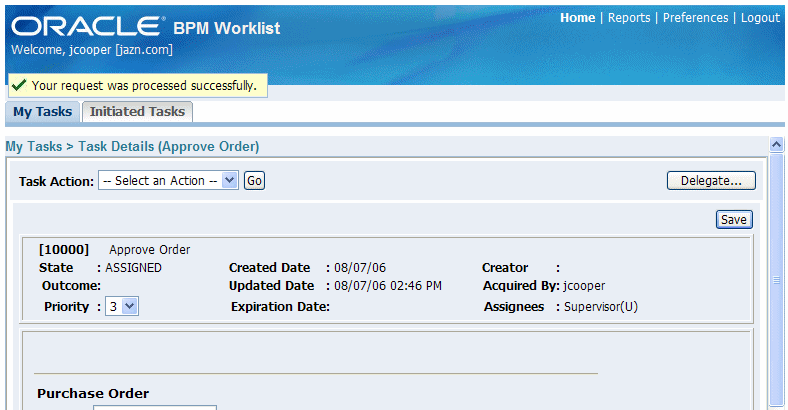Image resolution: width=788 pixels, height=410 pixels.
Task: Click the Expiration Date label
Action: (280, 306)
